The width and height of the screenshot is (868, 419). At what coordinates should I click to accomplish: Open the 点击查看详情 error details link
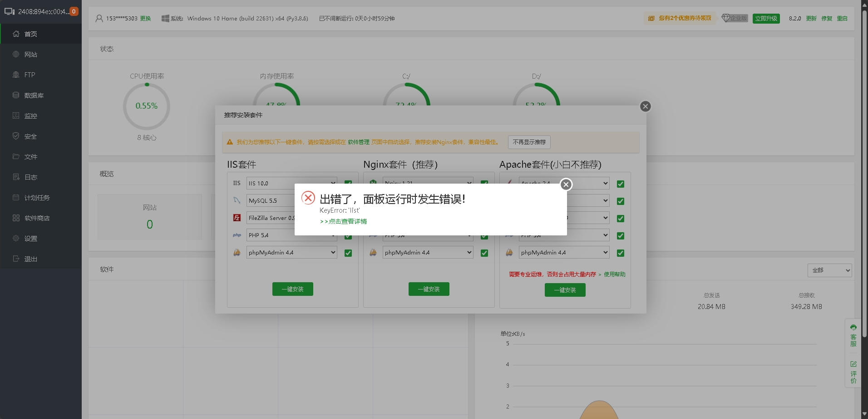pos(343,221)
